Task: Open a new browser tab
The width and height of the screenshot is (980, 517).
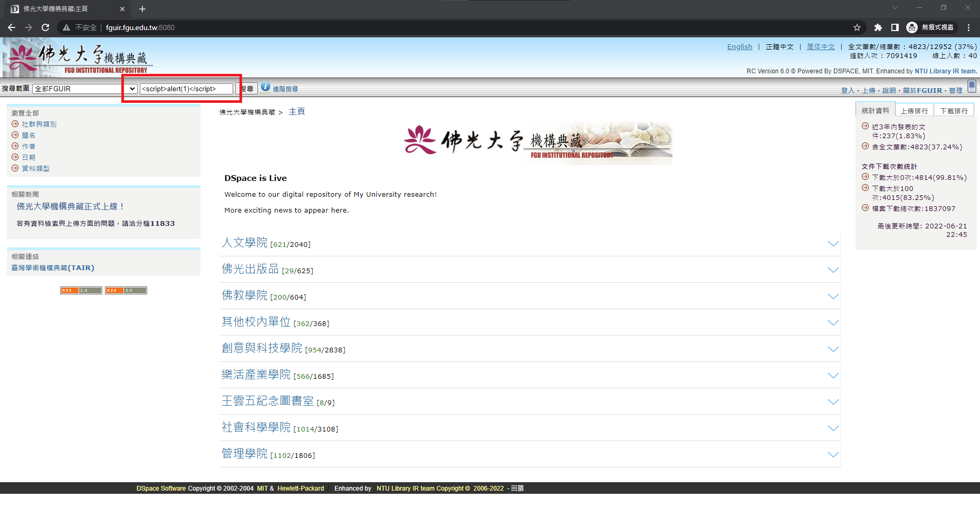Action: [x=142, y=9]
